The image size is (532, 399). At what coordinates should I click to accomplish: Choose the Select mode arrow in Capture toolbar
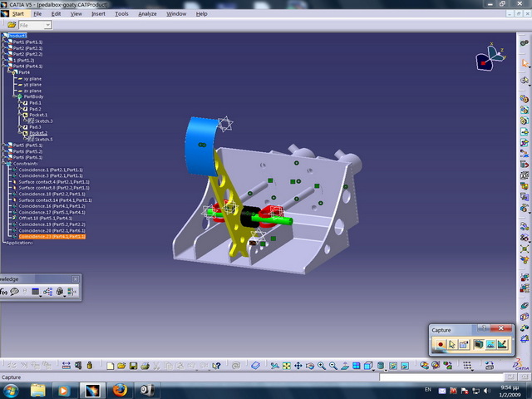click(452, 344)
